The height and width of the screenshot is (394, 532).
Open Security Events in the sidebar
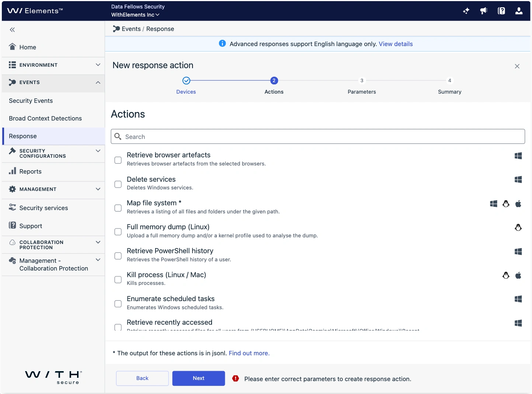click(31, 101)
